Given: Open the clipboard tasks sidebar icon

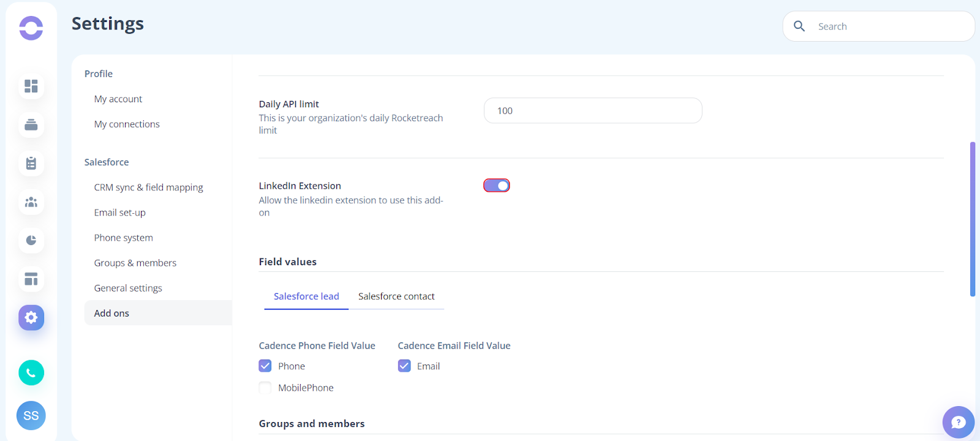Looking at the screenshot, I should pos(31,163).
